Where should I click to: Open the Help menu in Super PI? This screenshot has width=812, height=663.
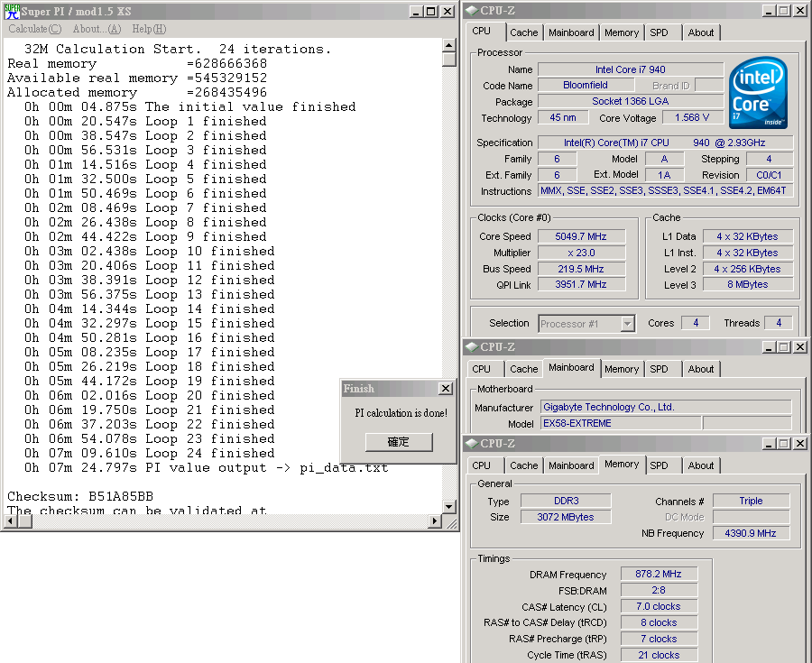149,29
